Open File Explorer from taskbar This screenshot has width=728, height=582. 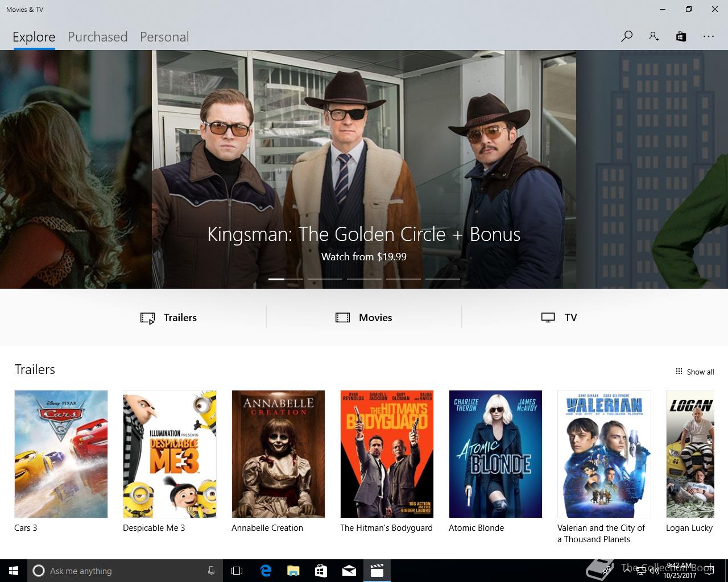293,571
